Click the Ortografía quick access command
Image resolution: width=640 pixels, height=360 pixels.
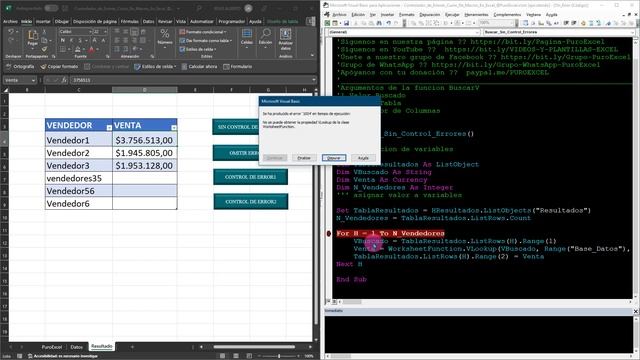click(x=20, y=67)
